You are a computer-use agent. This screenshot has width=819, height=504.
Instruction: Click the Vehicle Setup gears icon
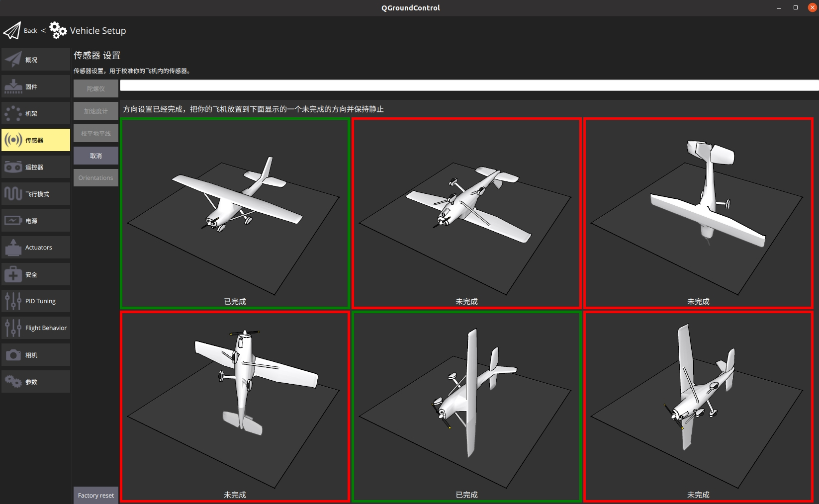click(x=58, y=31)
